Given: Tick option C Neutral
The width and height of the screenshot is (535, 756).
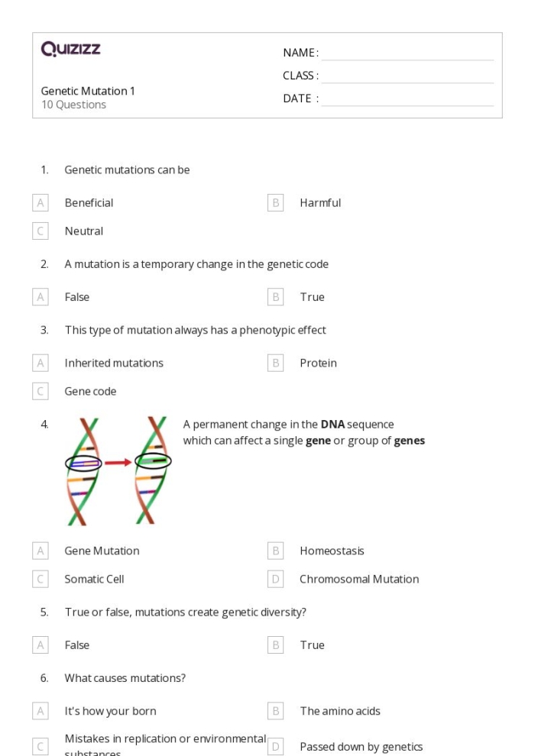Looking at the screenshot, I should (x=41, y=231).
